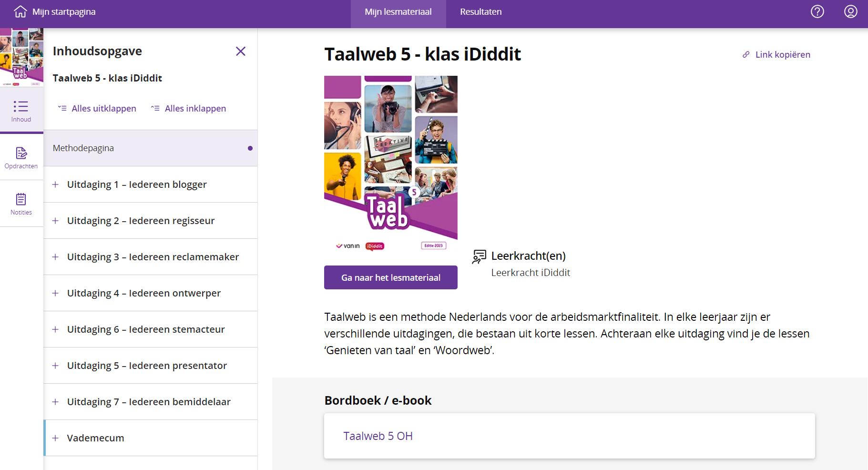Screen dimensions: 868x470
Task: Open Mijn startpagina link text
Action: (x=64, y=12)
